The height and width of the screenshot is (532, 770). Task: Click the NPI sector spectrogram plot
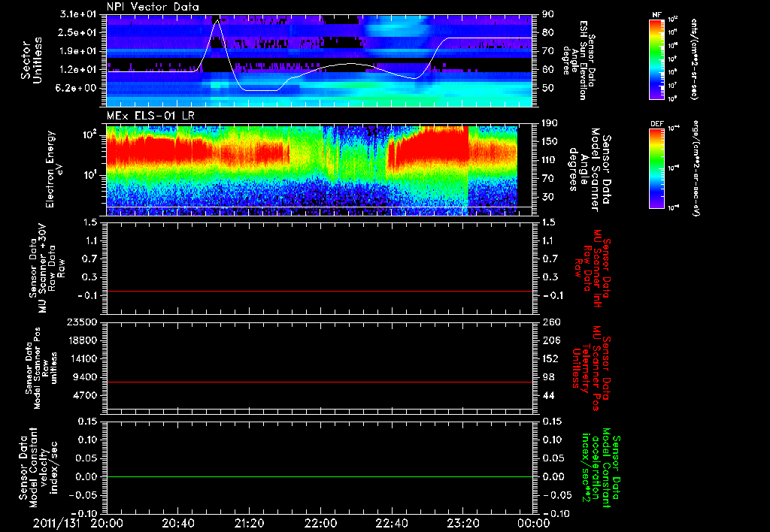(x=319, y=60)
